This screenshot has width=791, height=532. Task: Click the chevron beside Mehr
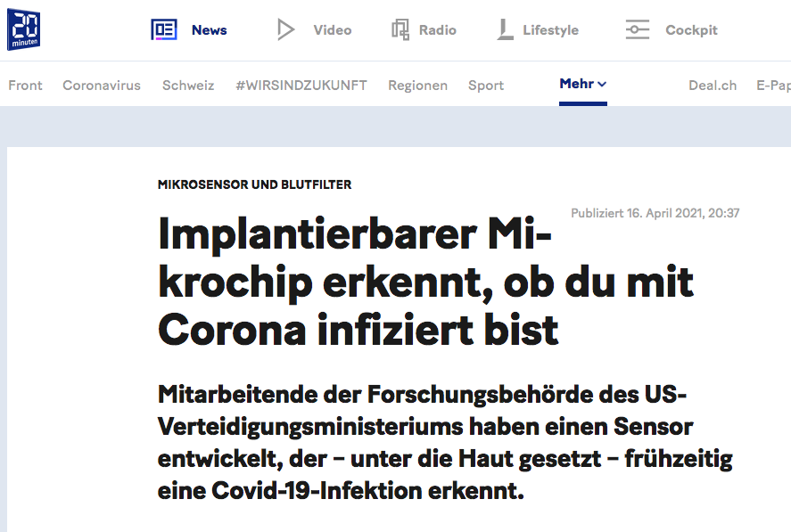tap(603, 85)
